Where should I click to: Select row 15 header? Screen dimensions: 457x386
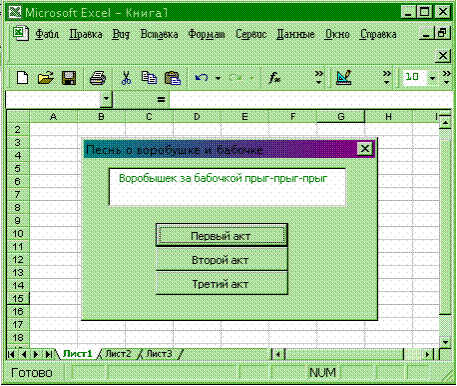18,298
